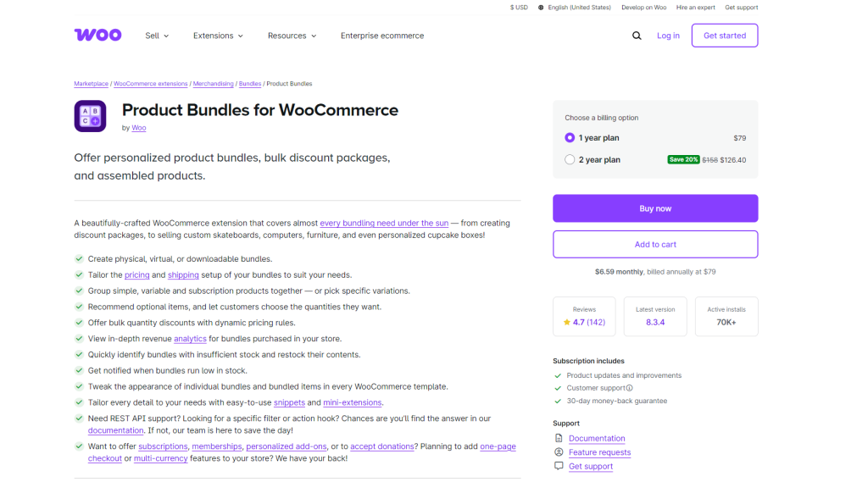Click the Save 20% badge
Image resolution: width=868 pixels, height=482 pixels.
tap(684, 159)
